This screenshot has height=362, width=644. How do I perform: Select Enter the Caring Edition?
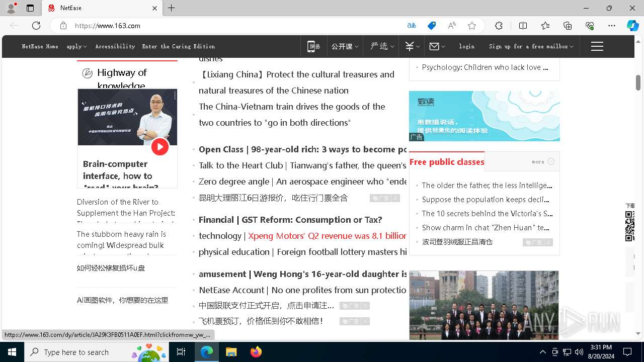(179, 46)
